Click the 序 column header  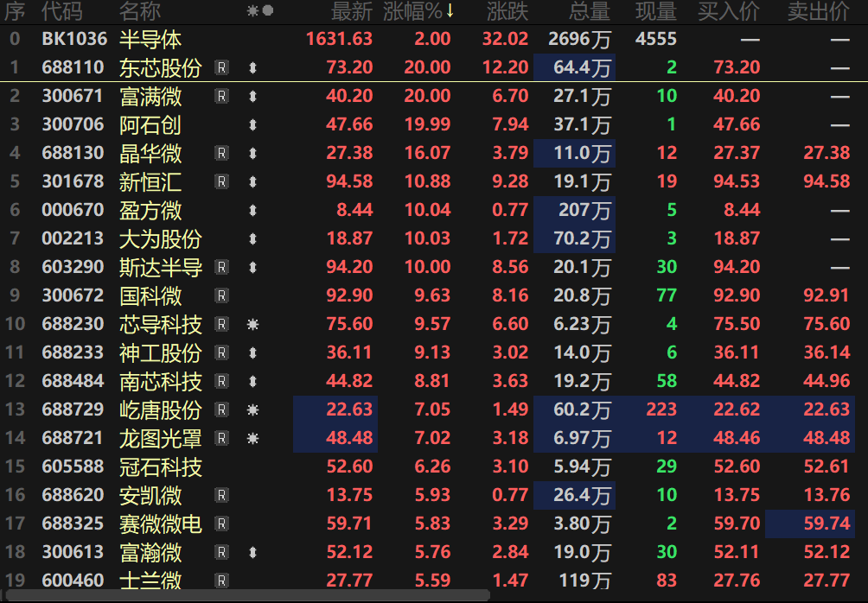point(15,11)
